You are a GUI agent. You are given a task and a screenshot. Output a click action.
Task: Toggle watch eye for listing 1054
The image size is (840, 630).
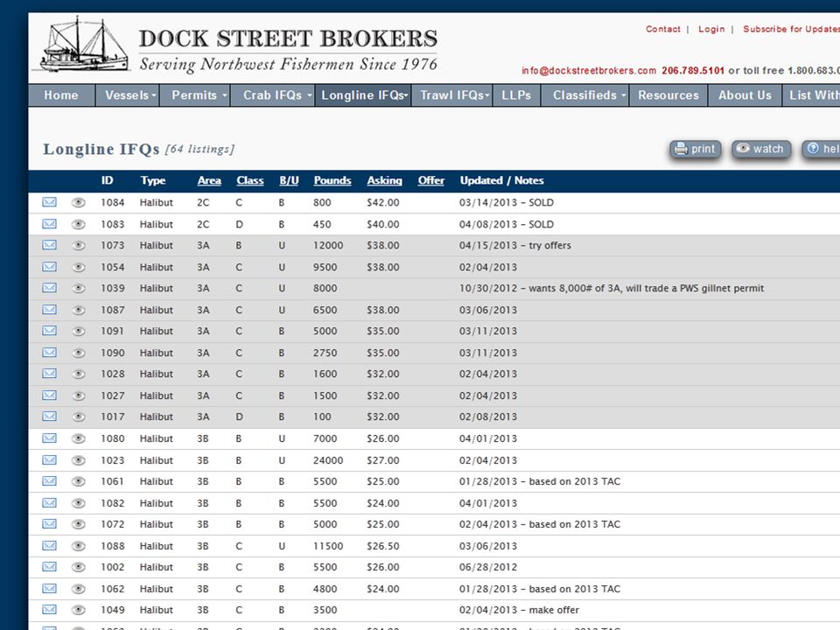[x=78, y=267]
